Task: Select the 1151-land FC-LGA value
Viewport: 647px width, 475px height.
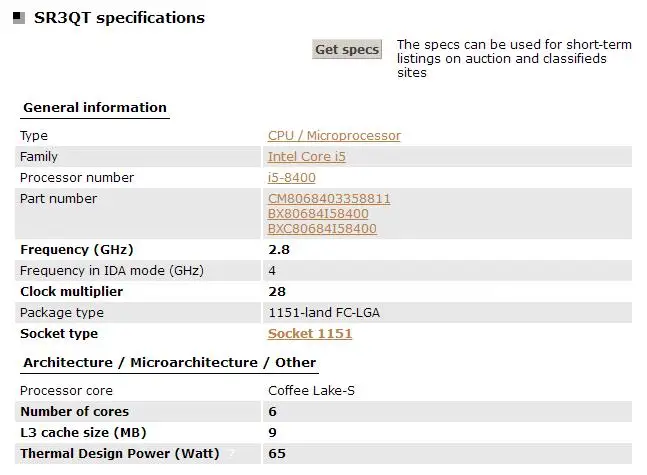Action: [x=324, y=313]
